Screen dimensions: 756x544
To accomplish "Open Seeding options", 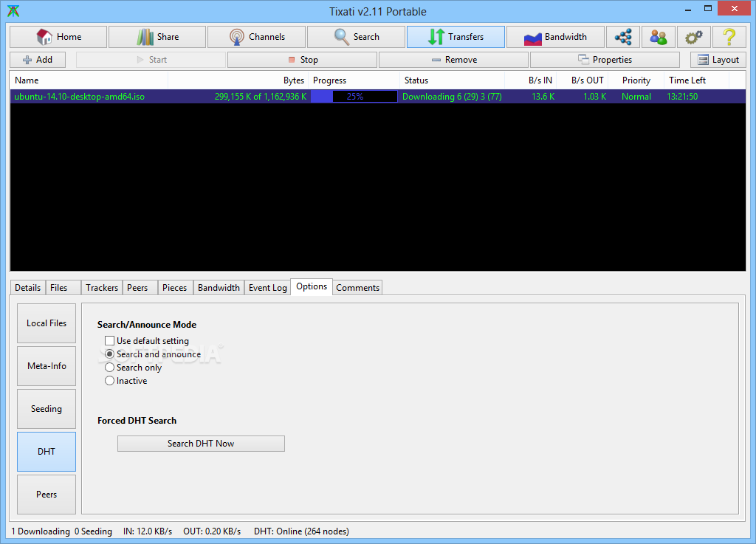I will [47, 409].
